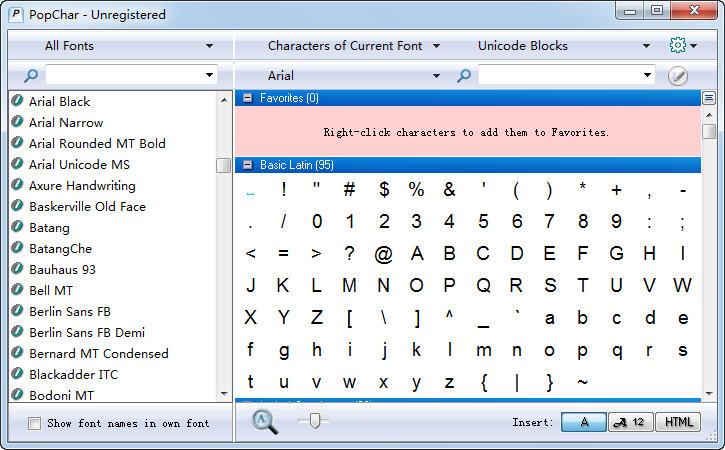Select the digit 7 character
Image resolution: width=725 pixels, height=450 pixels.
click(x=549, y=221)
